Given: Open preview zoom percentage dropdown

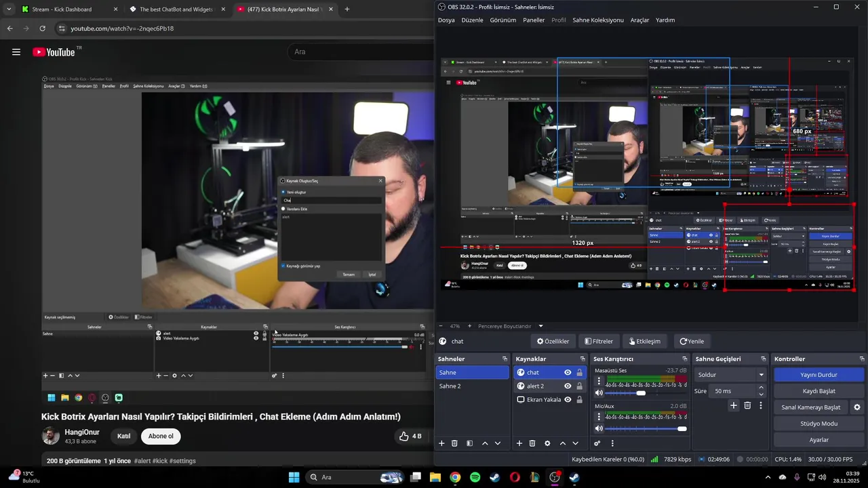Looking at the screenshot, I should [456, 326].
